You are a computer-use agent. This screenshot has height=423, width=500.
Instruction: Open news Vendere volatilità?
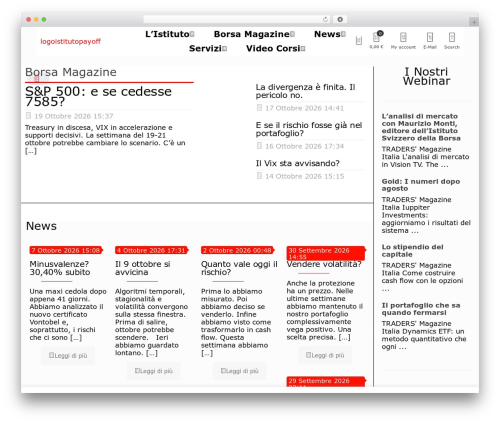(x=324, y=264)
